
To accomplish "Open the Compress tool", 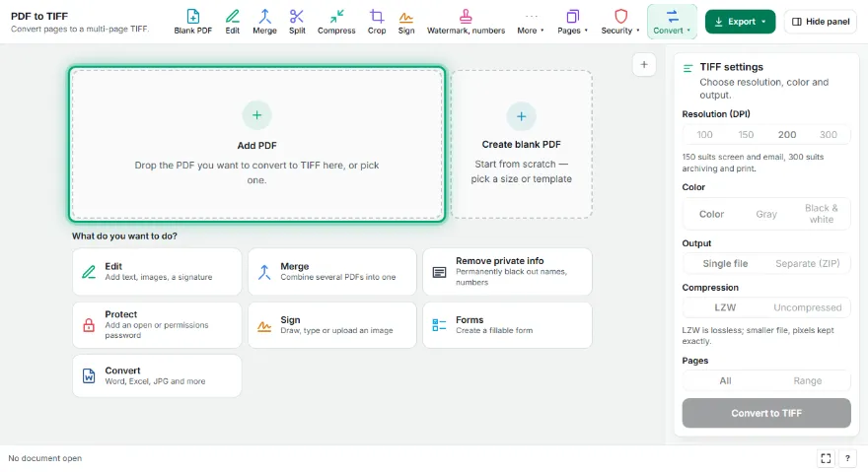I will (336, 22).
